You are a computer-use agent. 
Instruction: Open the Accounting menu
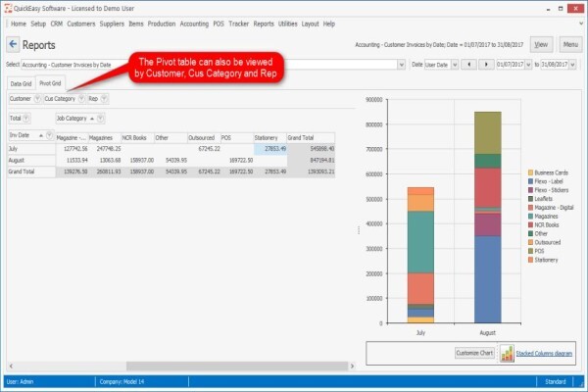[194, 24]
